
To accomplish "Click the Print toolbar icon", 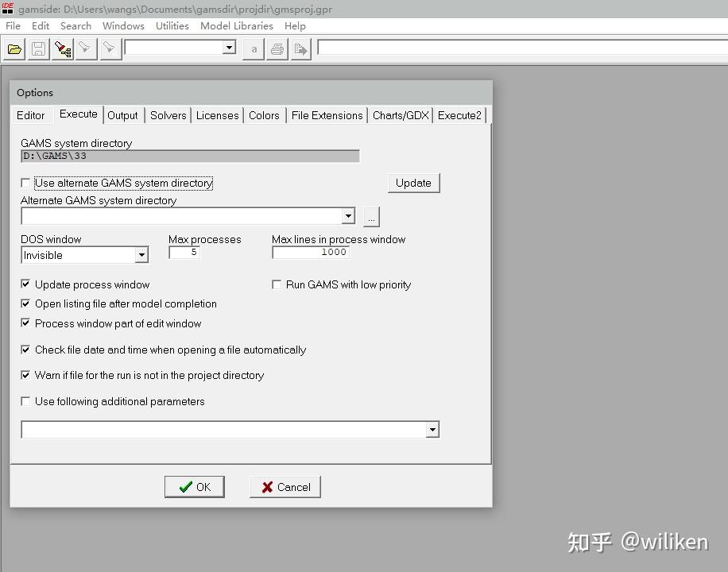I will [x=277, y=48].
